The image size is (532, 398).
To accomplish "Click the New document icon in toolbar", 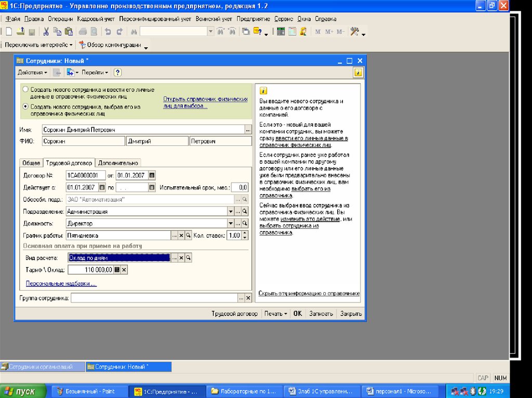I will [x=8, y=32].
